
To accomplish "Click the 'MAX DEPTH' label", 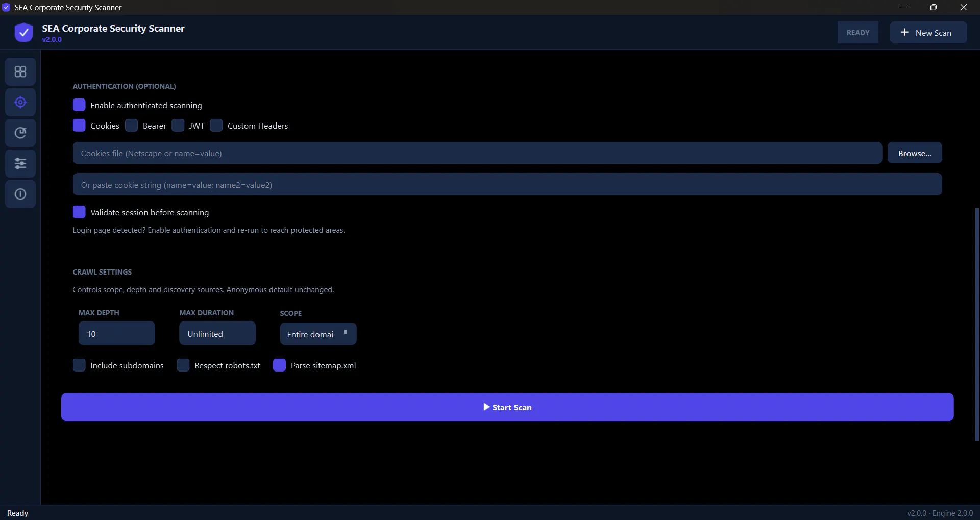I will click(x=99, y=313).
